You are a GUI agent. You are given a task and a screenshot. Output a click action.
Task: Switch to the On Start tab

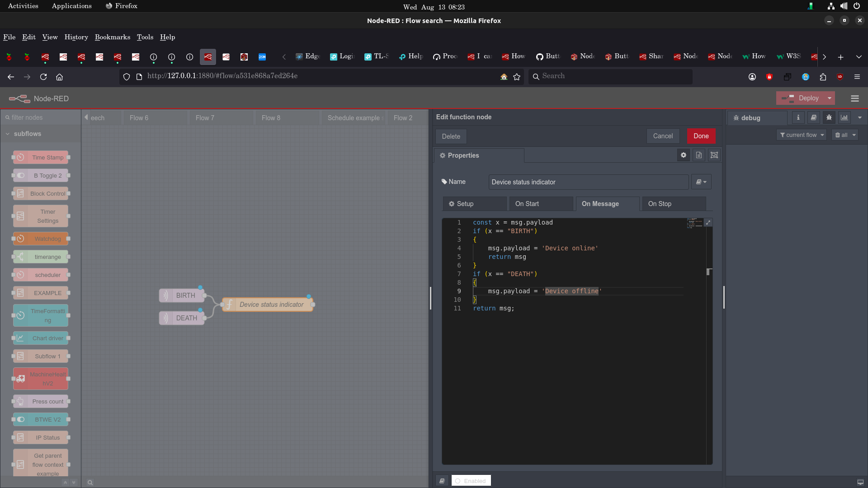[x=541, y=204]
